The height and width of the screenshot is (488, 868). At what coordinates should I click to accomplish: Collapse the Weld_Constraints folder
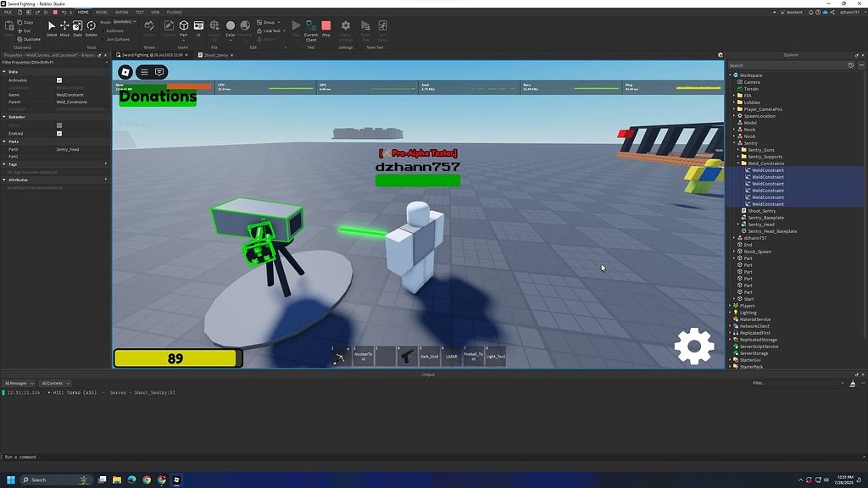[x=737, y=163]
